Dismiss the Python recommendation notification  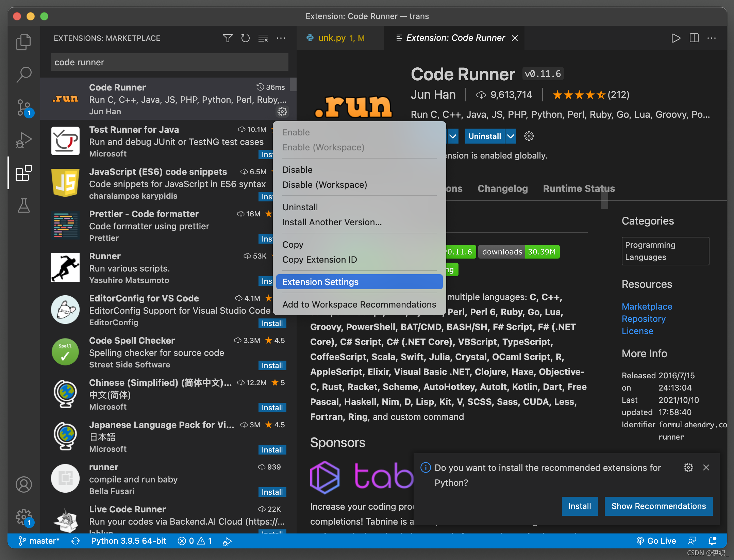(x=706, y=467)
